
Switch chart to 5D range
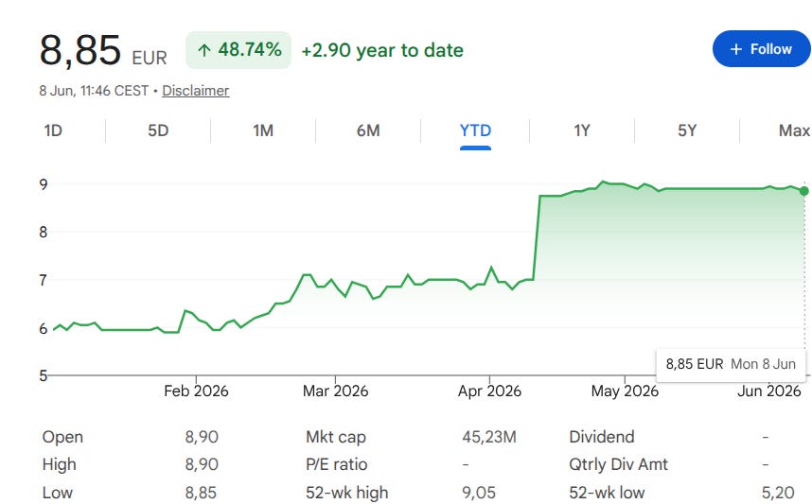coord(158,130)
